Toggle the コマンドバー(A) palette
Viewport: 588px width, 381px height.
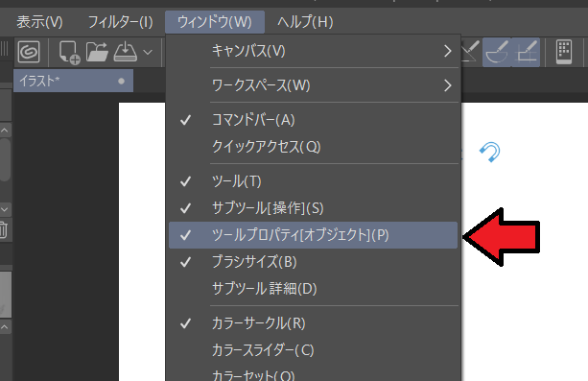[x=313, y=120]
